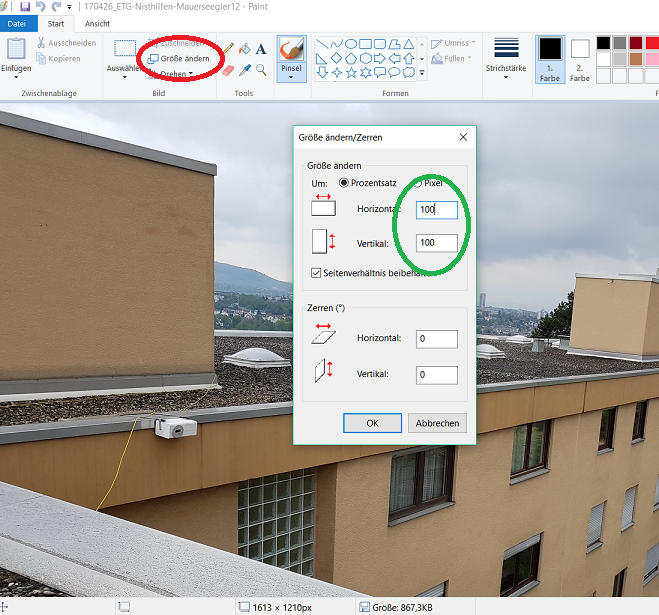Screen dimensions: 659x615
Task: Click the Größe ändern resize button
Action: point(178,59)
